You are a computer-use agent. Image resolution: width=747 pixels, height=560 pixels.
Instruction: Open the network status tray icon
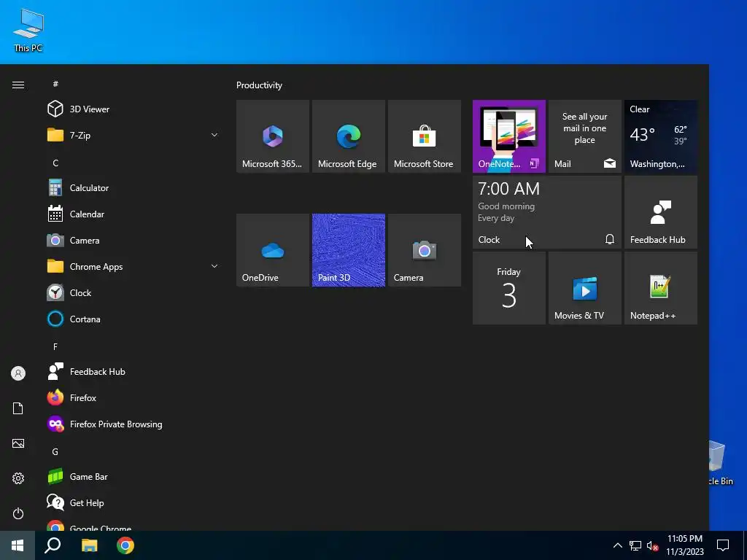pos(635,545)
